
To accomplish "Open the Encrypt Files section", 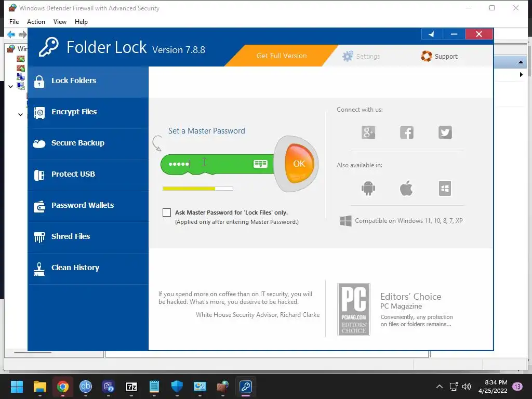I will (x=88, y=113).
